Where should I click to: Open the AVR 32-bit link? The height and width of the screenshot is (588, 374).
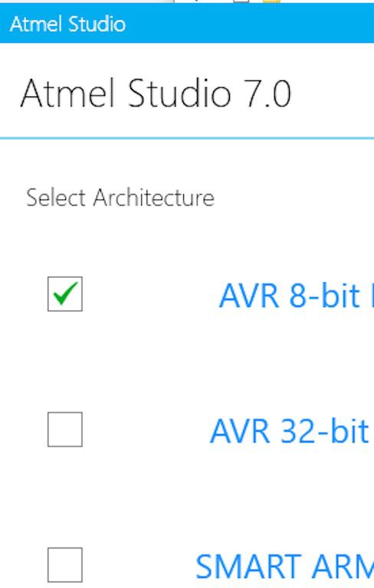click(292, 431)
